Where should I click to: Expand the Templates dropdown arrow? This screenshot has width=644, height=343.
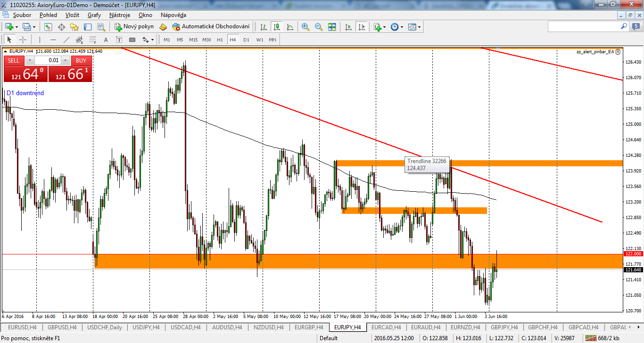pyautogui.click(x=420, y=27)
